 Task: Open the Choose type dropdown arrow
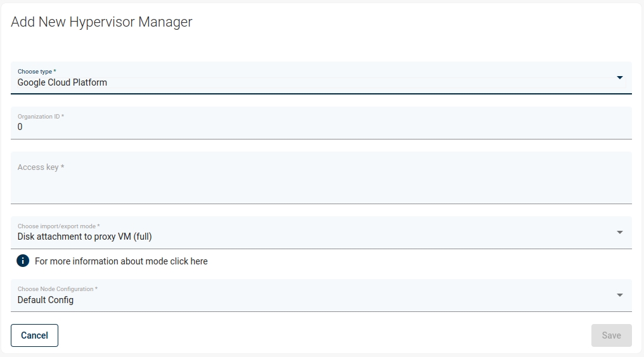pyautogui.click(x=619, y=78)
